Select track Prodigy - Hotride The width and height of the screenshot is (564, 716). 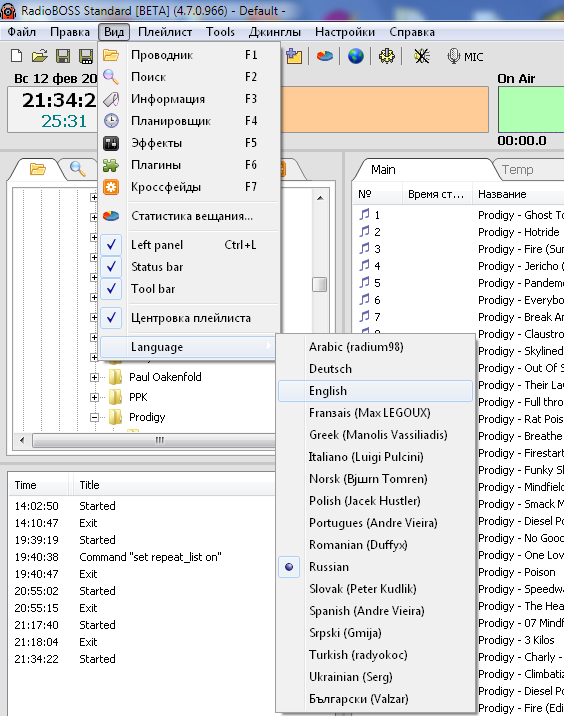518,232
